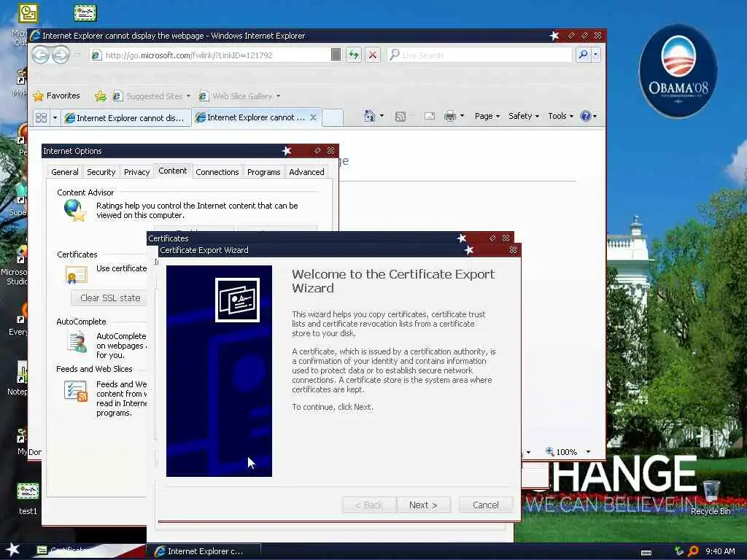
Task: Open search provider dropdown arrow
Action: [595, 55]
